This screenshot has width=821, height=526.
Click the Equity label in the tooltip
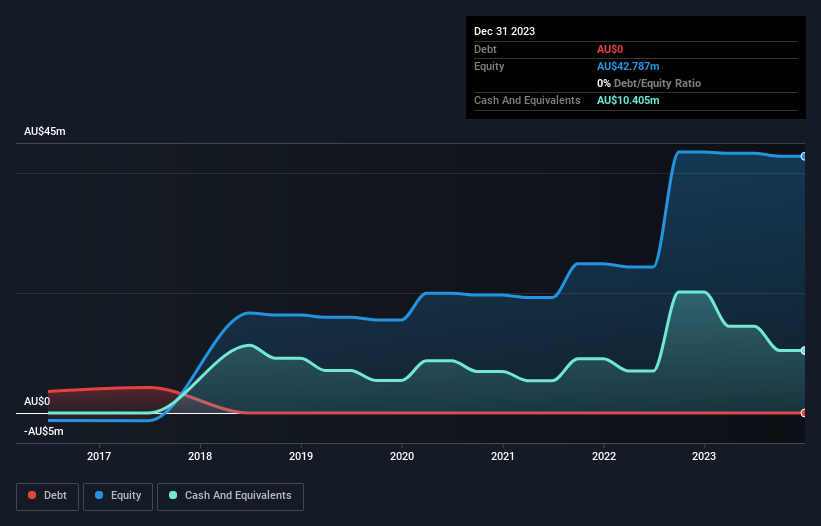pos(489,66)
